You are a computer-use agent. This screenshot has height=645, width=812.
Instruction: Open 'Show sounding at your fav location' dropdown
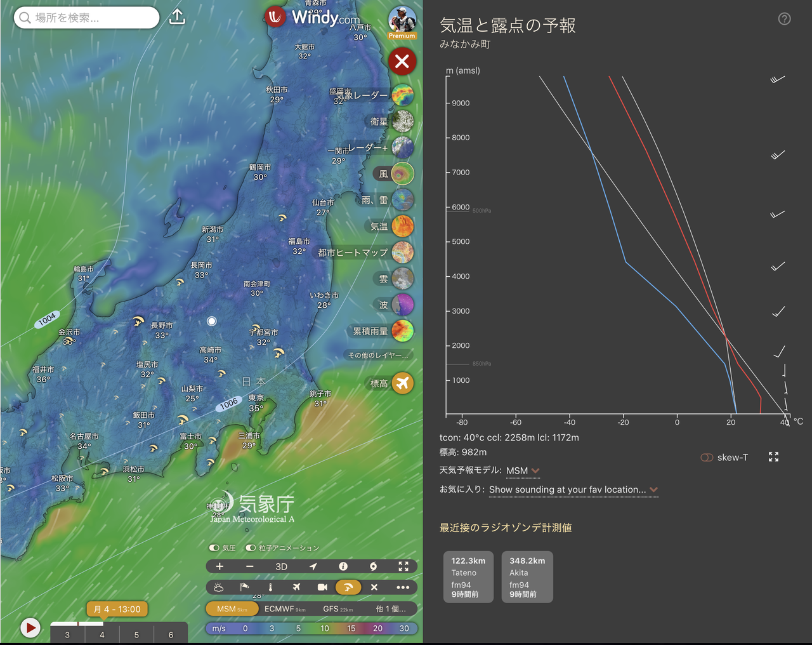tap(573, 489)
